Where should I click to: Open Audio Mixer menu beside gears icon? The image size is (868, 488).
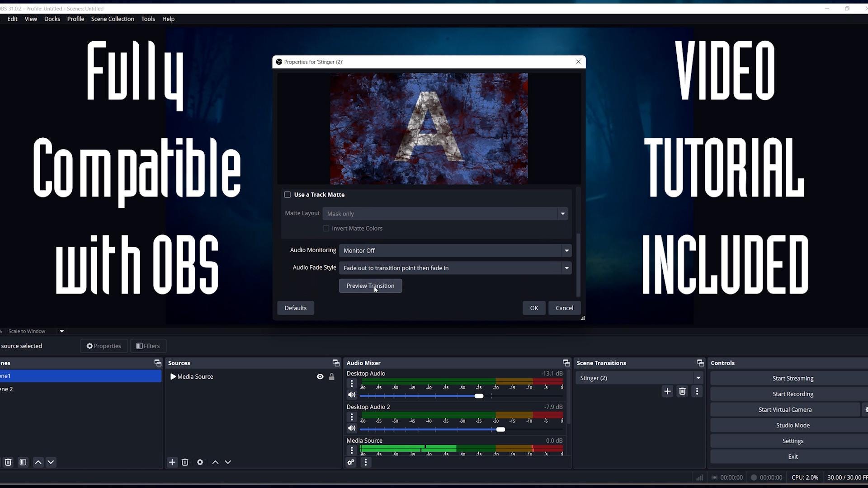click(x=366, y=462)
